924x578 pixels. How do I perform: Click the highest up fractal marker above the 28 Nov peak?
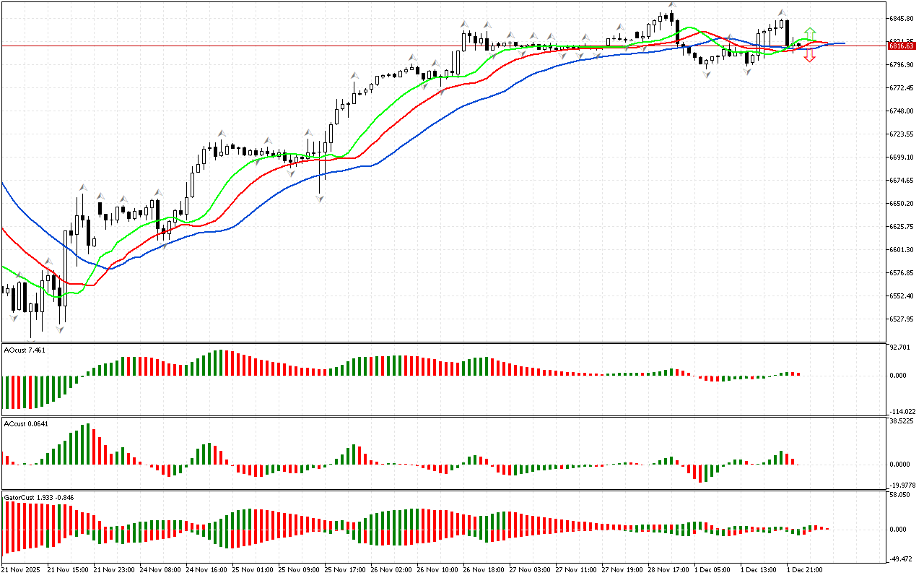click(x=672, y=5)
